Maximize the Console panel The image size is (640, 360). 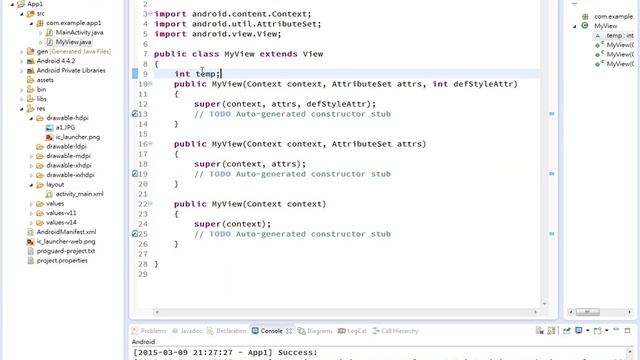pyautogui.click(x=628, y=330)
